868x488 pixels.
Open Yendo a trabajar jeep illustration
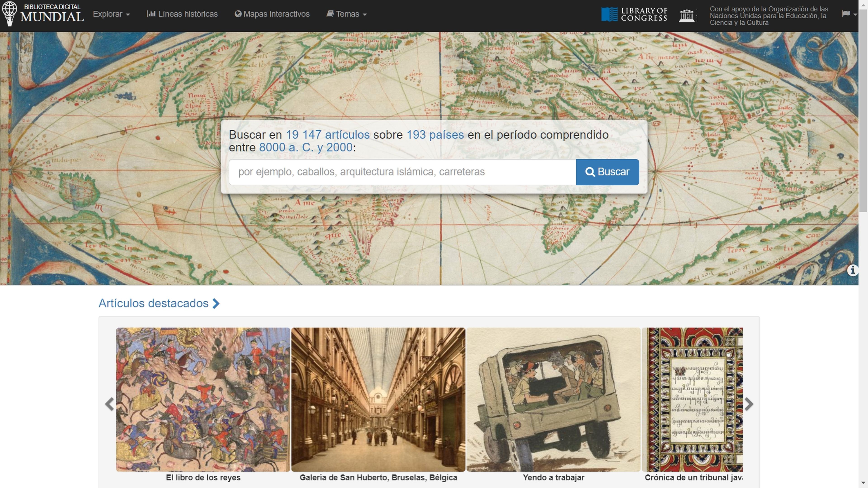(553, 399)
